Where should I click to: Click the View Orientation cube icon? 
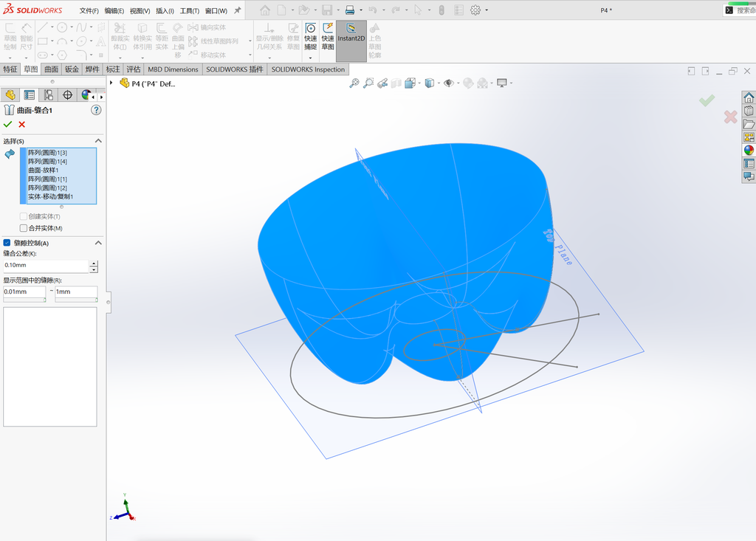point(410,83)
